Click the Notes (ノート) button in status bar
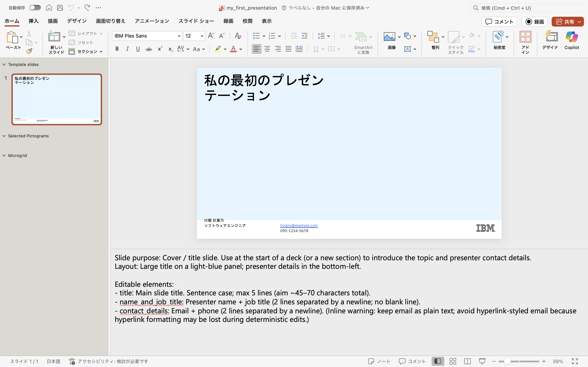The width and height of the screenshot is (588, 367). coord(379,361)
